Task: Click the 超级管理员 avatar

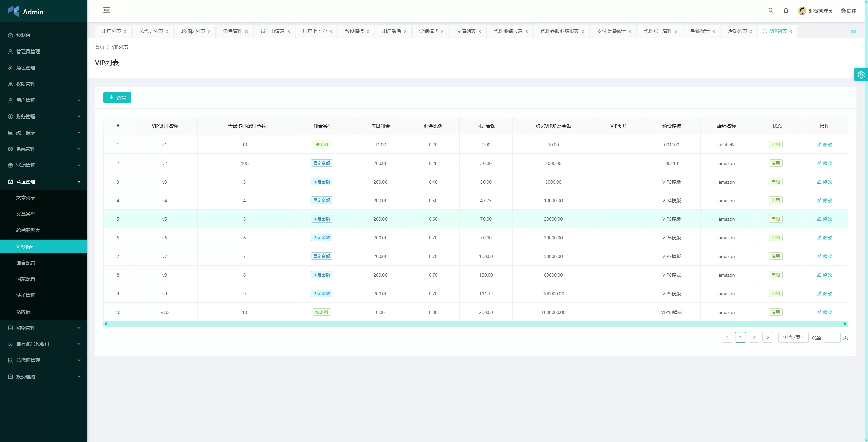Action: coord(802,11)
